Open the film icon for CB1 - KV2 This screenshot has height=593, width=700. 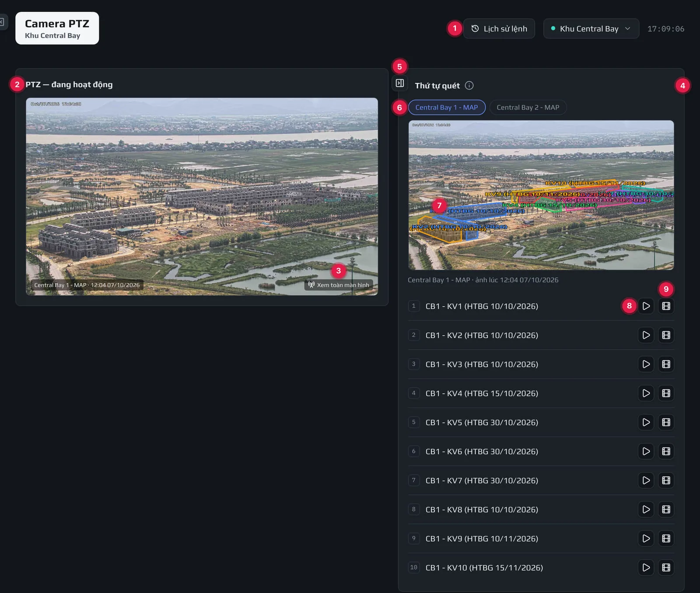[x=666, y=335]
